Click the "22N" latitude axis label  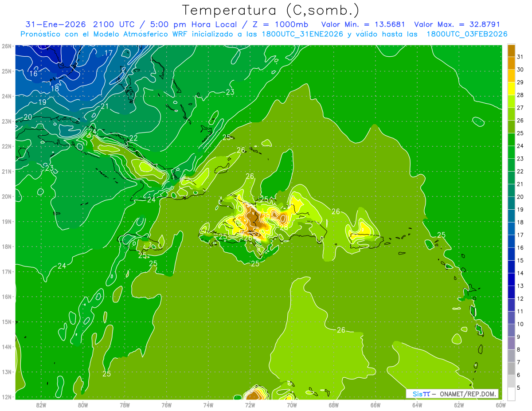pos(6,146)
